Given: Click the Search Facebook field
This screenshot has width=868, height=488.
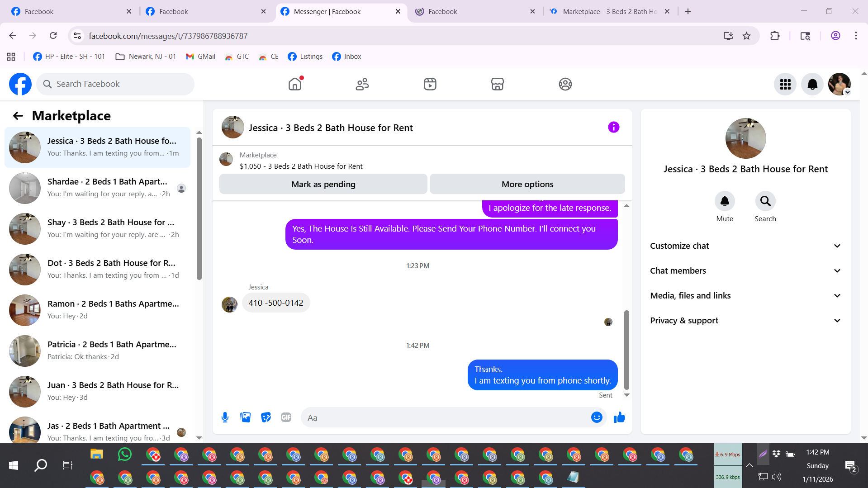Looking at the screenshot, I should [115, 84].
